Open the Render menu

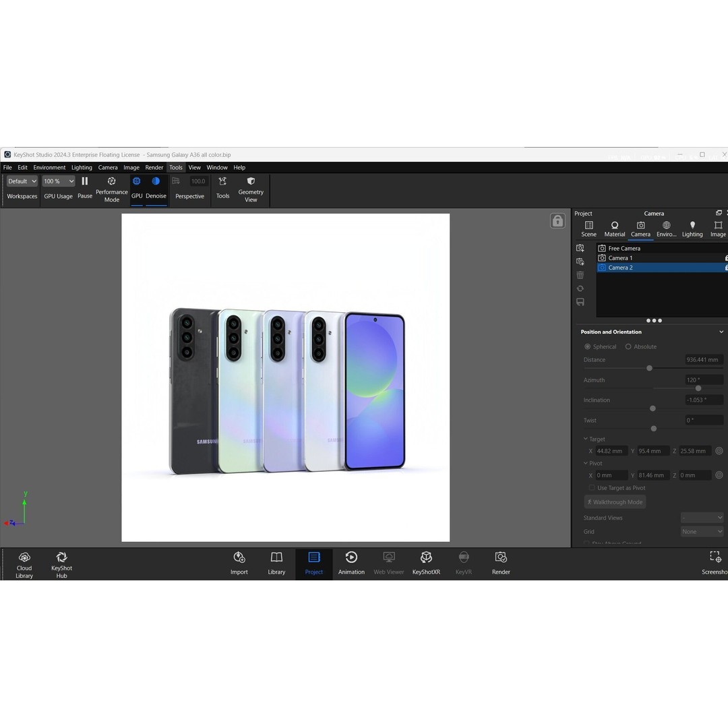pyautogui.click(x=154, y=168)
